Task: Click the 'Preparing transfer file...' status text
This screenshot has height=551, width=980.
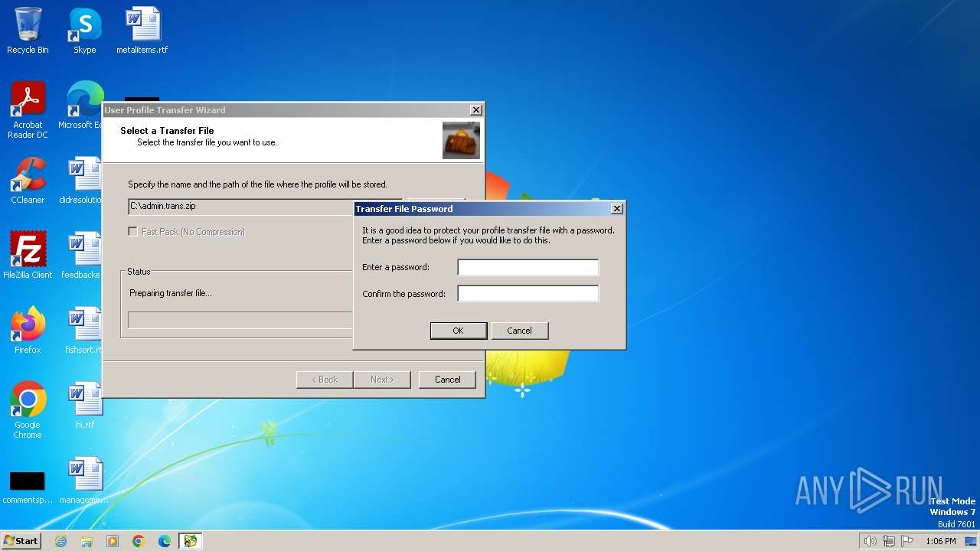Action: [x=171, y=293]
